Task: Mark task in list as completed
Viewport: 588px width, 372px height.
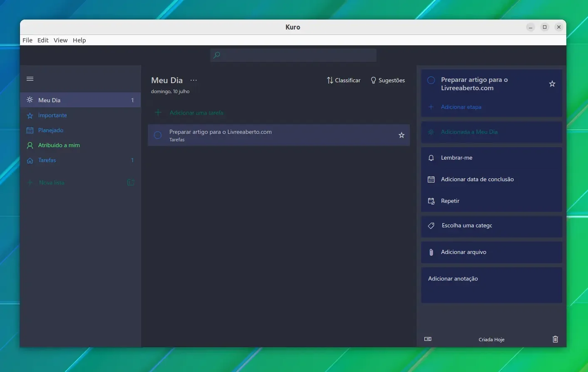Action: click(158, 135)
